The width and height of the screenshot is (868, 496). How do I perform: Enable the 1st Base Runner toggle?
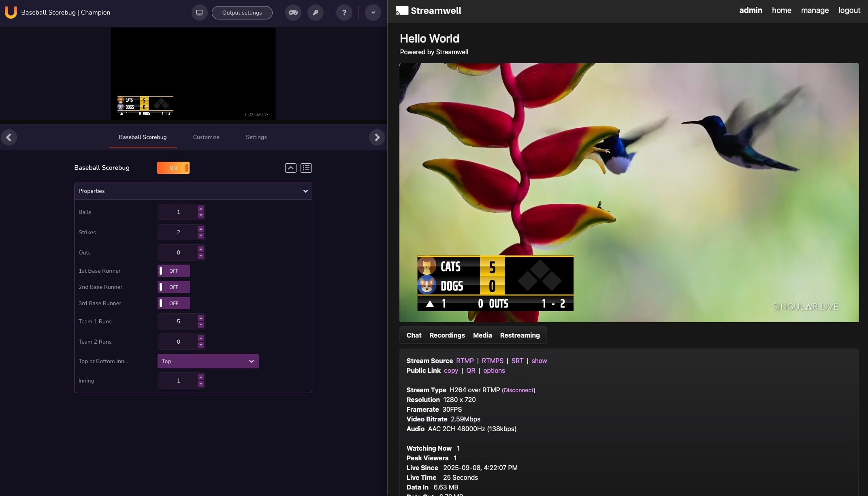(173, 271)
